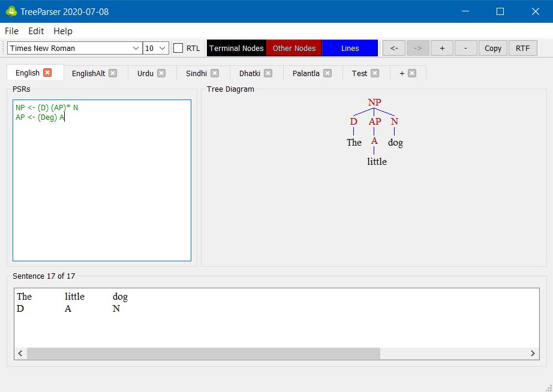Close the English tab with its X icon
The image size is (553, 392).
point(47,73)
